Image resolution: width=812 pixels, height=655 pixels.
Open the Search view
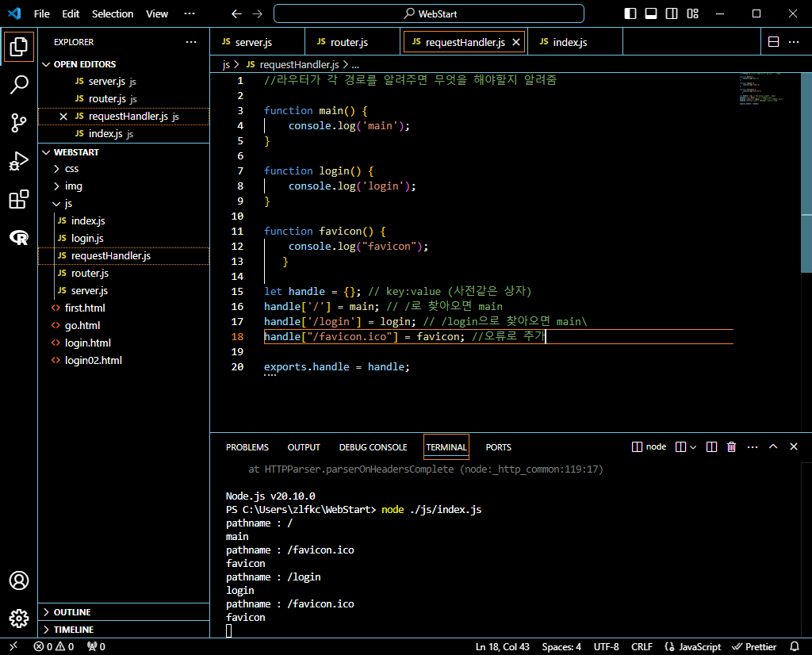tap(19, 85)
